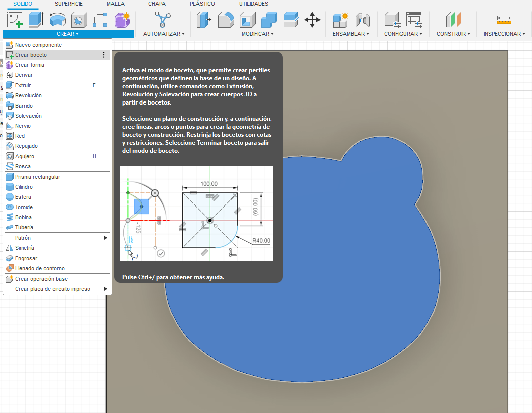Select the Combine toolbar icon

pos(269,19)
